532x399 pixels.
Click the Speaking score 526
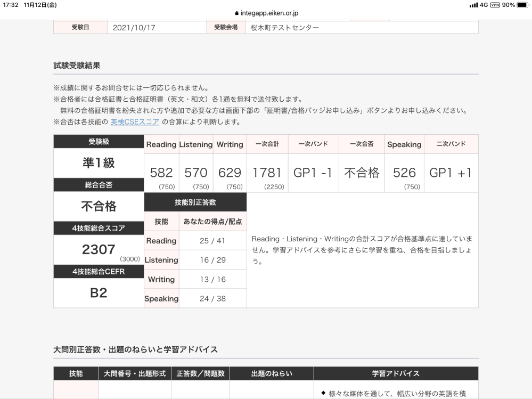(404, 173)
